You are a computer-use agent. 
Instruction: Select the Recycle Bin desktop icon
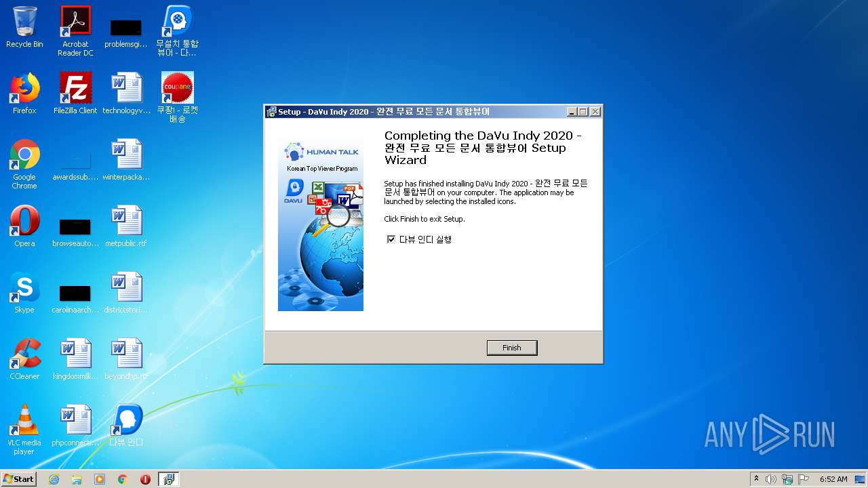[24, 27]
